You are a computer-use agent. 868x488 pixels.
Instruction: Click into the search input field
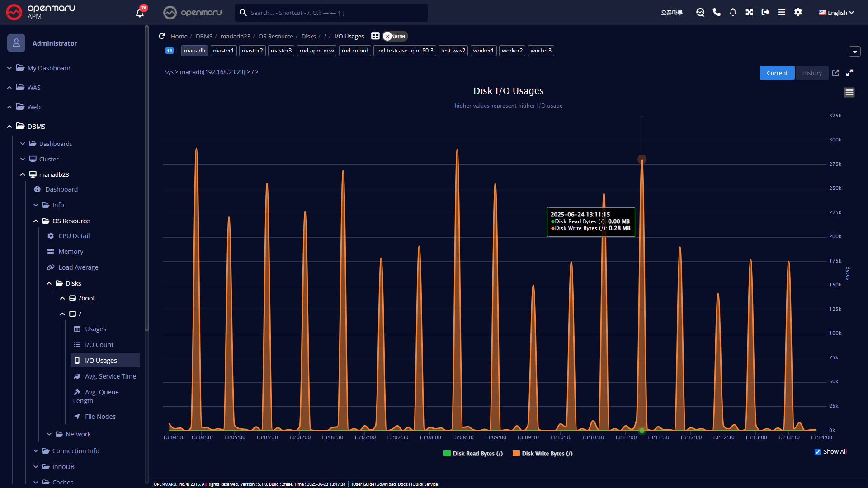coord(335,13)
